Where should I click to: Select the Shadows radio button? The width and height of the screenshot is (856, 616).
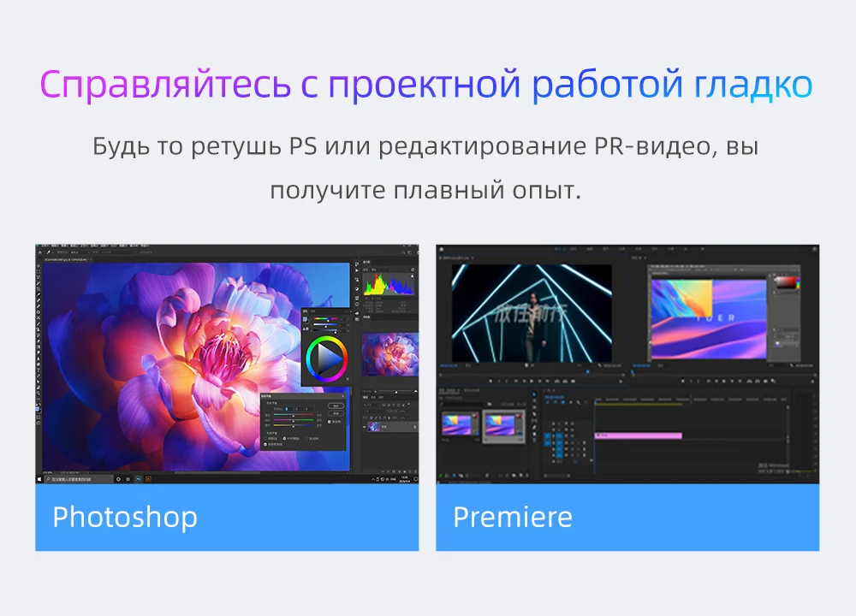click(265, 439)
